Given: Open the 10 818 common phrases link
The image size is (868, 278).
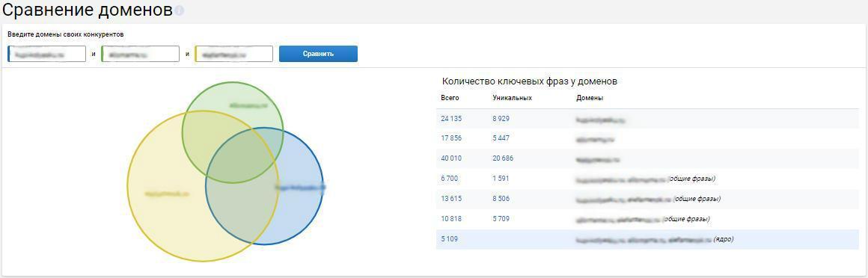Looking at the screenshot, I should (451, 219).
